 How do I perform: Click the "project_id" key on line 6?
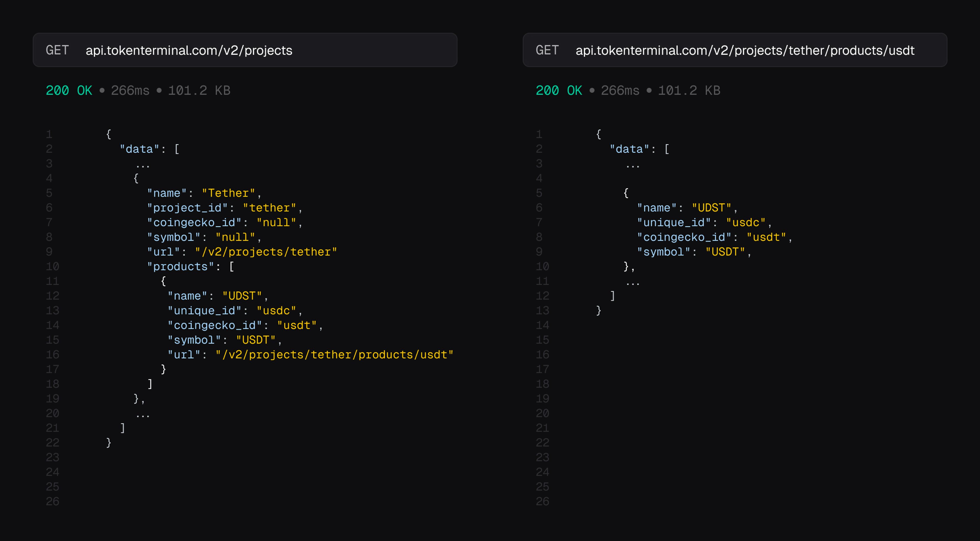187,208
